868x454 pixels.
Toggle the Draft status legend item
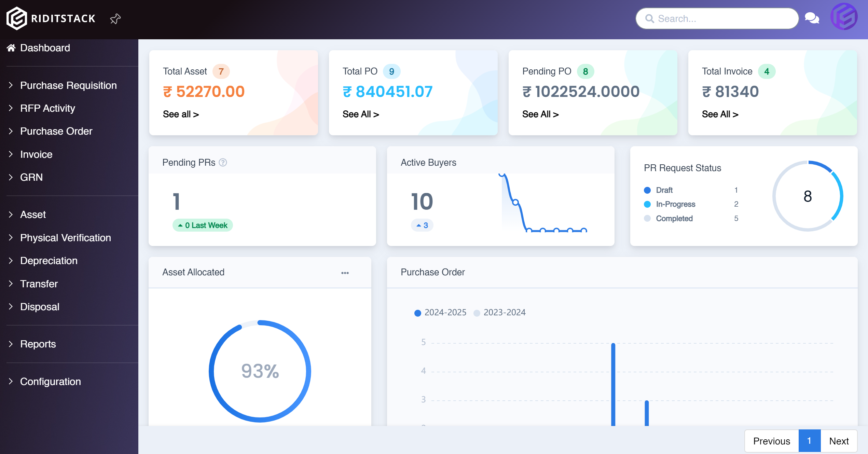(664, 190)
